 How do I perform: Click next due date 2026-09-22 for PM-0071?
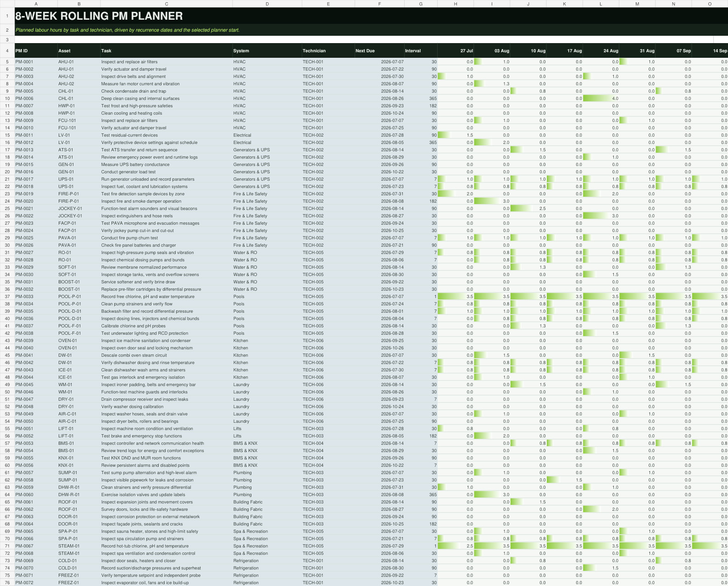coord(379,575)
